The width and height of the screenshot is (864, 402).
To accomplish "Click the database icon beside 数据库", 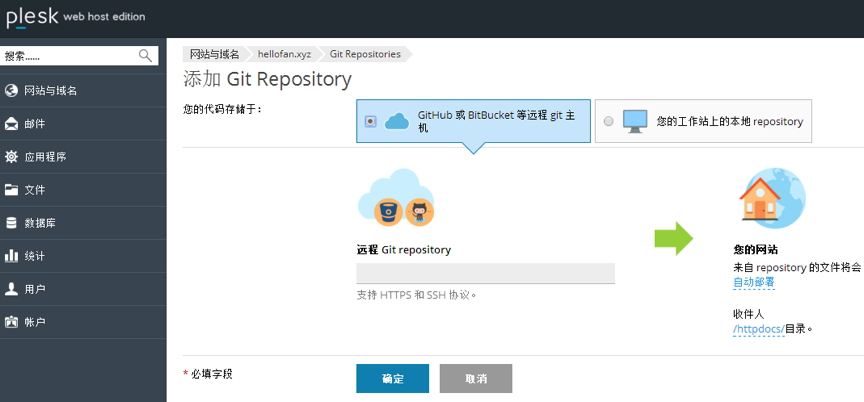I will [x=11, y=223].
